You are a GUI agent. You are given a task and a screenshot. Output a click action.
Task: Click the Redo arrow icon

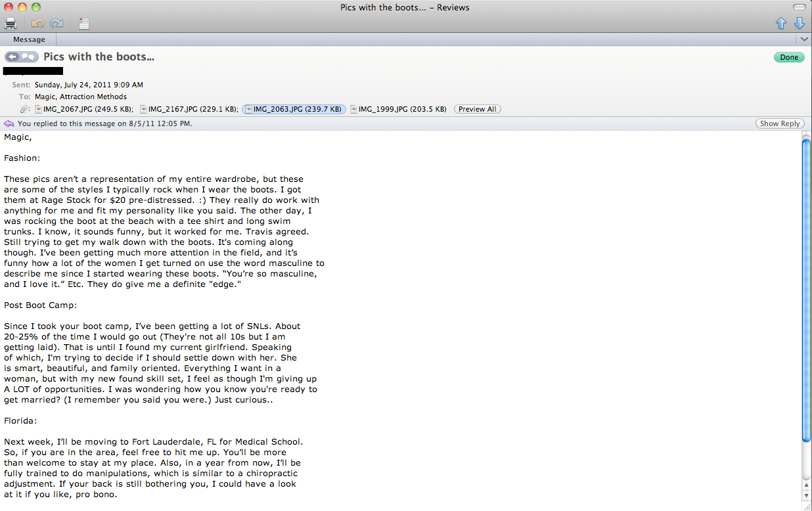coord(56,24)
